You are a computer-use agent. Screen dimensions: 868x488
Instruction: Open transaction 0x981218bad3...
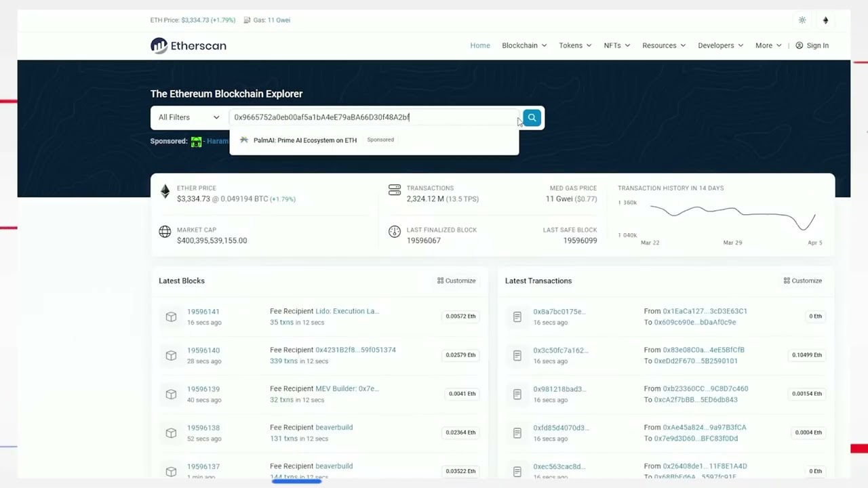pyautogui.click(x=559, y=389)
